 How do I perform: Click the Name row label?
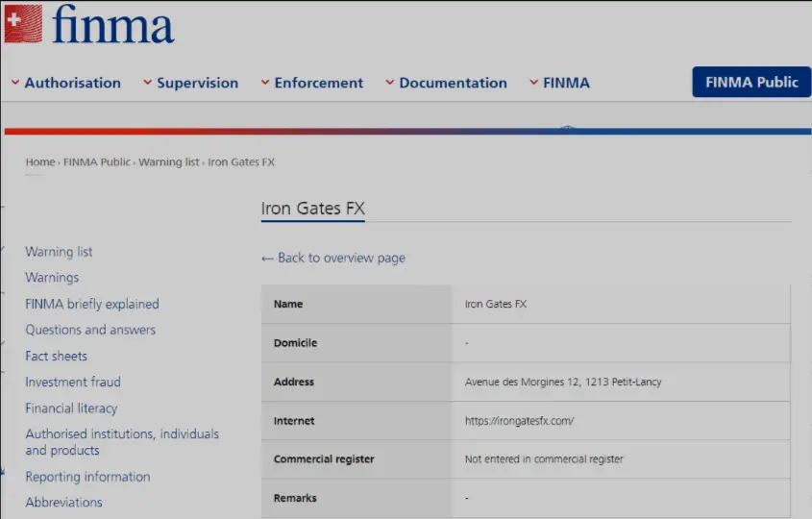288,304
